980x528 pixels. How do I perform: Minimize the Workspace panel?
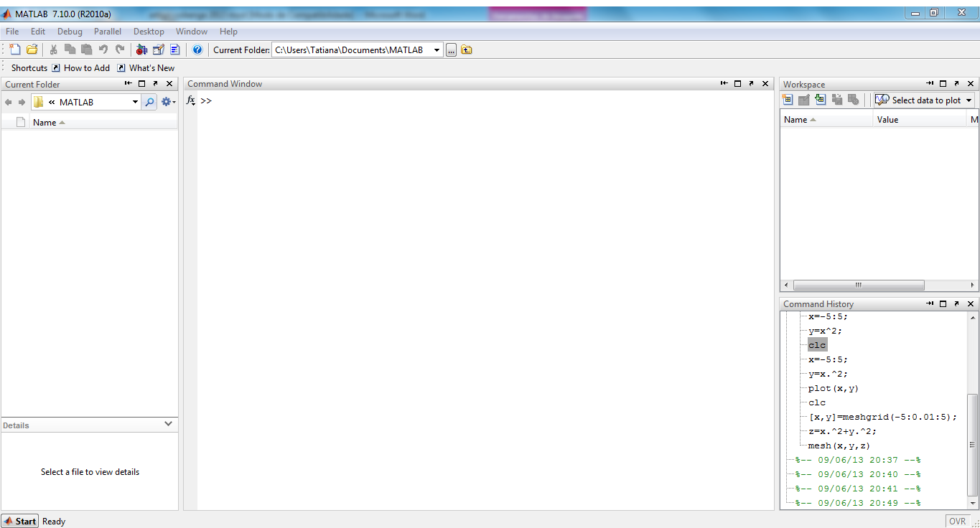pyautogui.click(x=930, y=84)
